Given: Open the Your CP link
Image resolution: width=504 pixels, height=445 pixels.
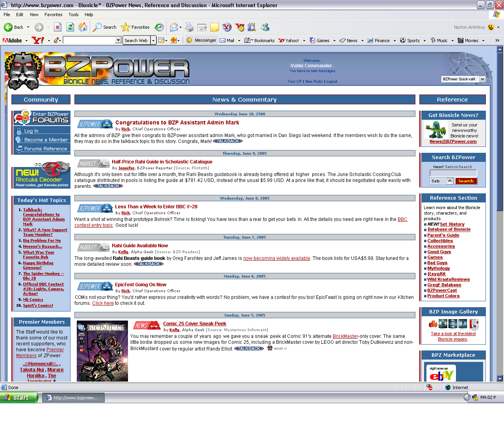Looking at the screenshot, I should (x=294, y=82).
